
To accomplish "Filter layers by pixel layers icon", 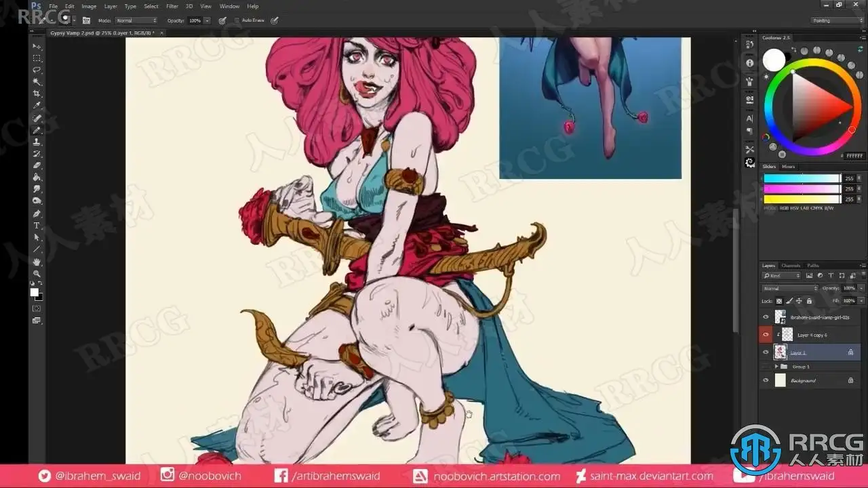I will coord(809,275).
